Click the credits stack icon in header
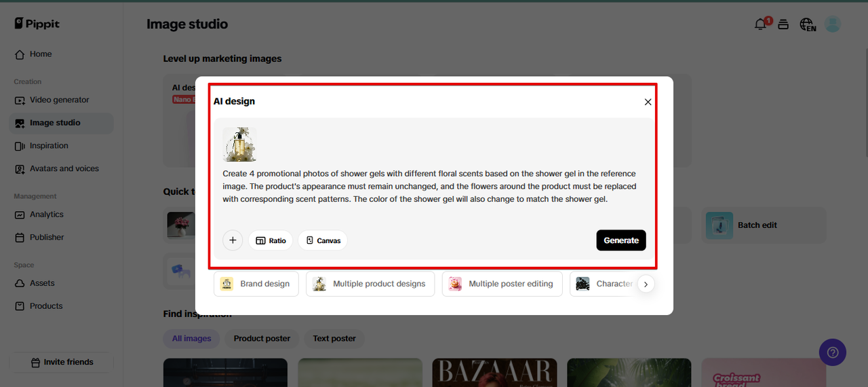868x387 pixels. [783, 24]
